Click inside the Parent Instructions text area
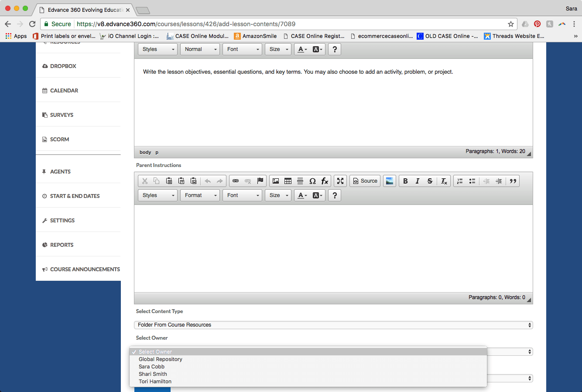 (x=333, y=248)
